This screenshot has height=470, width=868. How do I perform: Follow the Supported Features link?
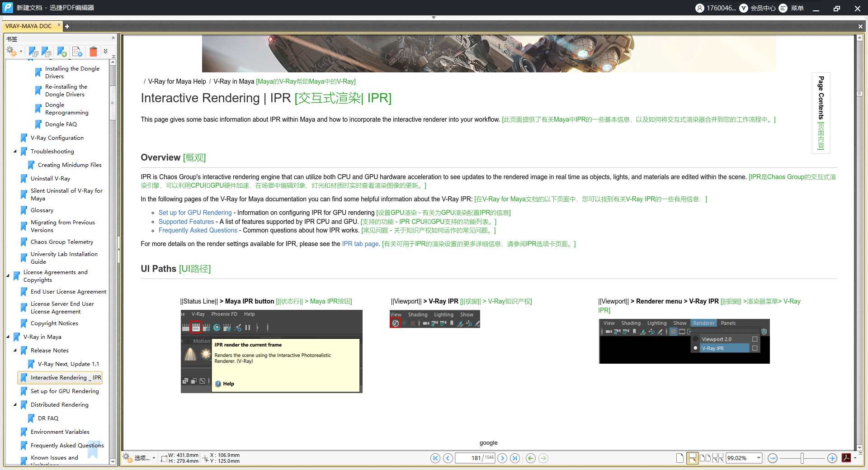(186, 222)
